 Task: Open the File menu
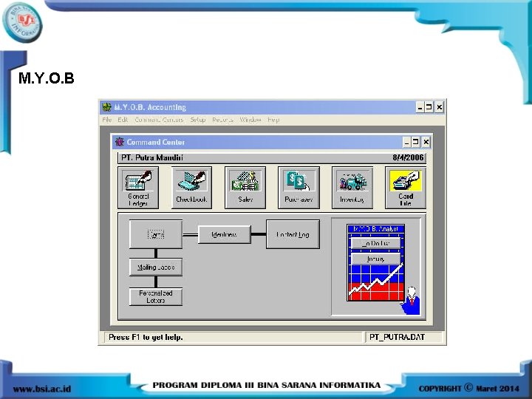(x=107, y=120)
